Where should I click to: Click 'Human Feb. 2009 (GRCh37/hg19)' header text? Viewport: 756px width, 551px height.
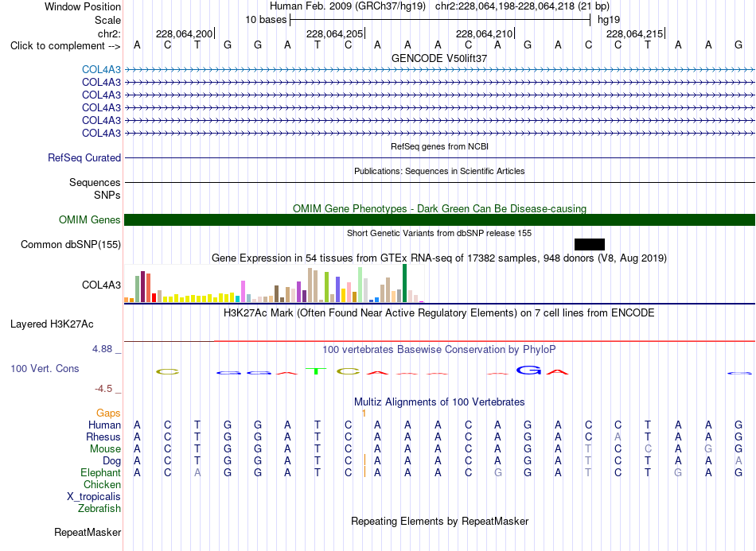(x=348, y=6)
